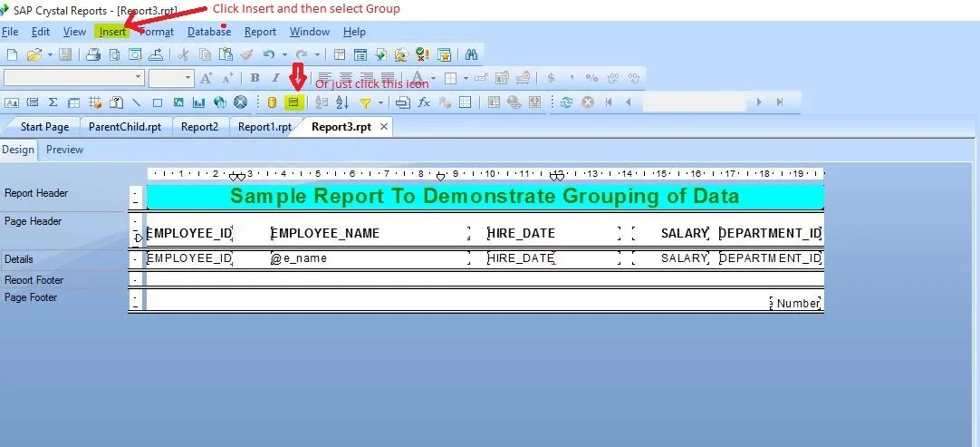Click the Select Expert funnel icon

[x=365, y=102]
